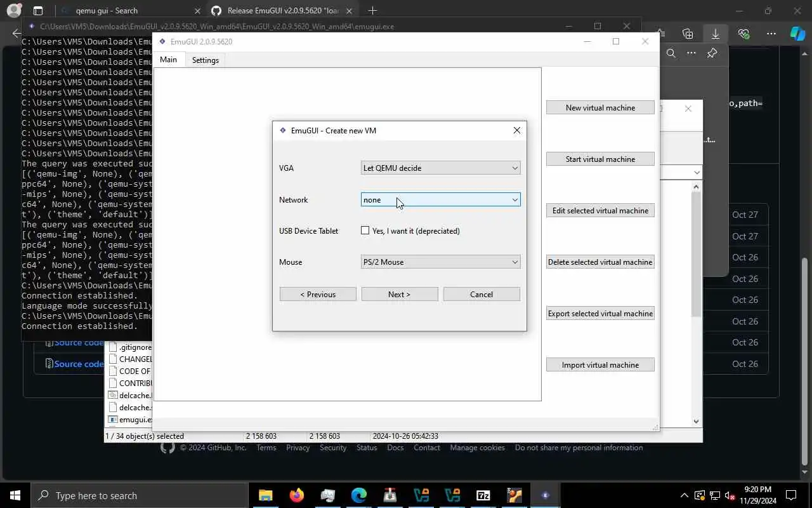Viewport: 812px width, 508px height.
Task: Click the emugui.exe file icon in file list
Action: click(113, 420)
